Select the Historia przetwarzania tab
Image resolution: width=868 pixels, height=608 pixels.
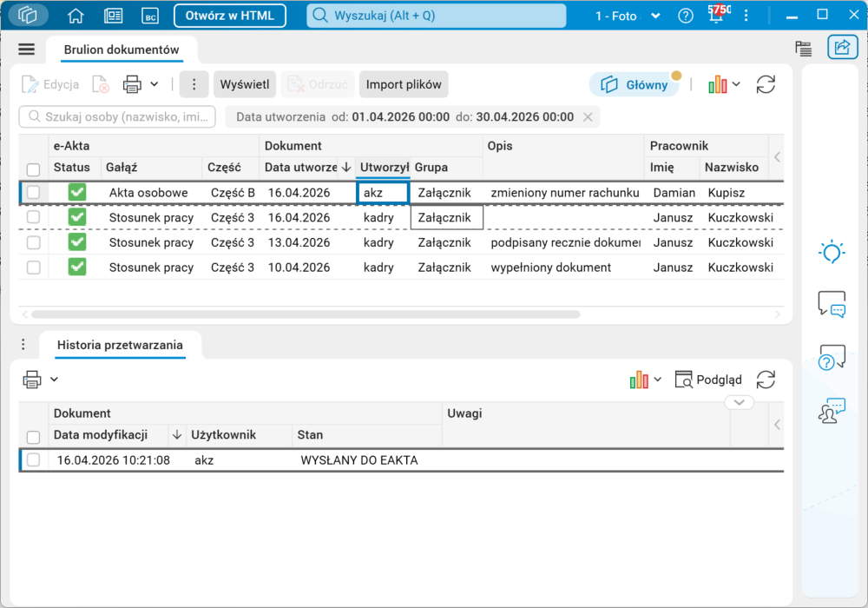coord(120,345)
